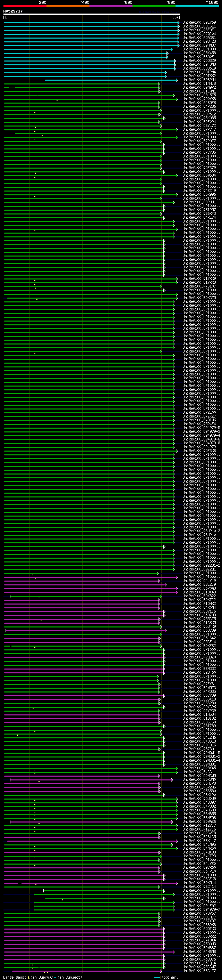Viewport: 222px width, 980px height.
Task: Open hit UniRef100_A7Q204
Action: tap(199, 34)
